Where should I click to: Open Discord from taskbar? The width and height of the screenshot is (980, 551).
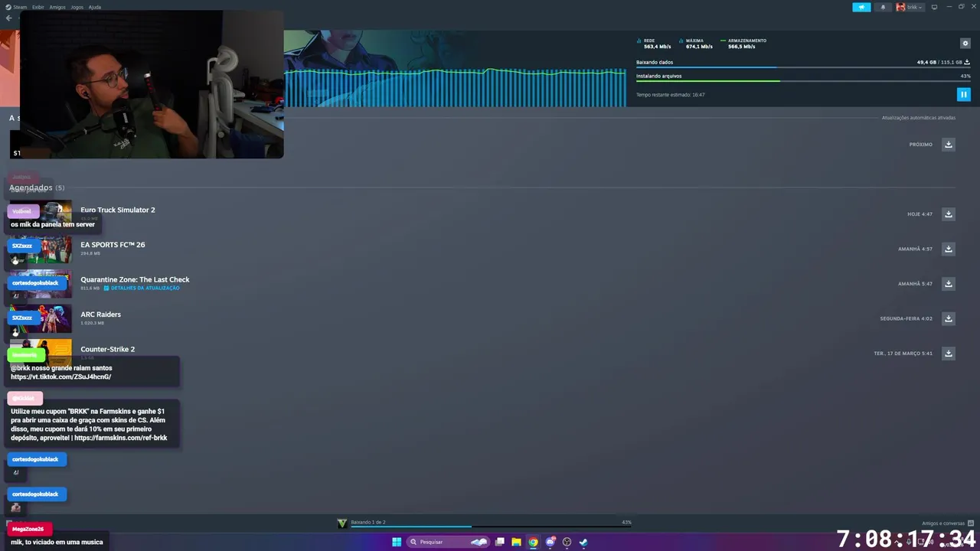(550, 542)
